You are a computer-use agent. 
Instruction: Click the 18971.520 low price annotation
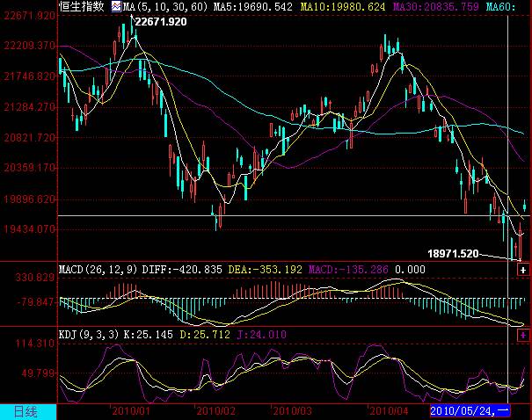pos(453,254)
